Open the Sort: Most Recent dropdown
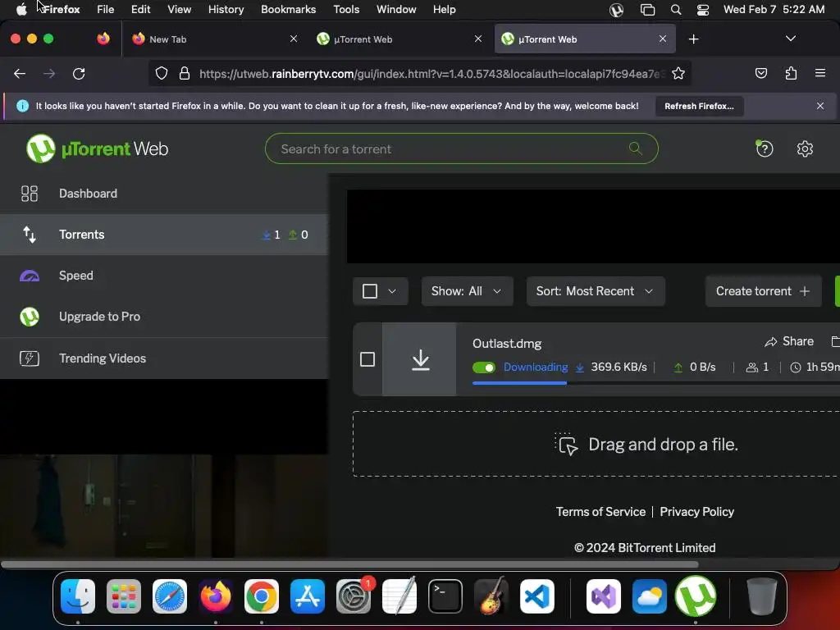Viewport: 840px width, 630px height. tap(596, 291)
